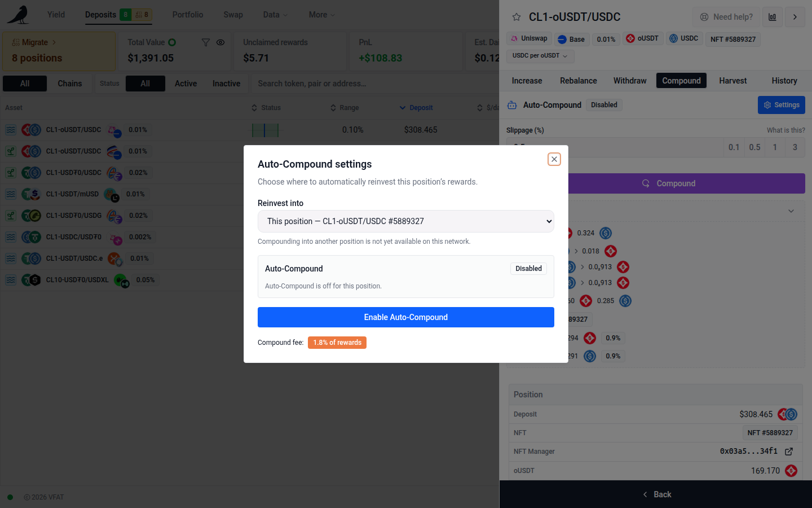
Task: Expand the More menu
Action: click(322, 15)
